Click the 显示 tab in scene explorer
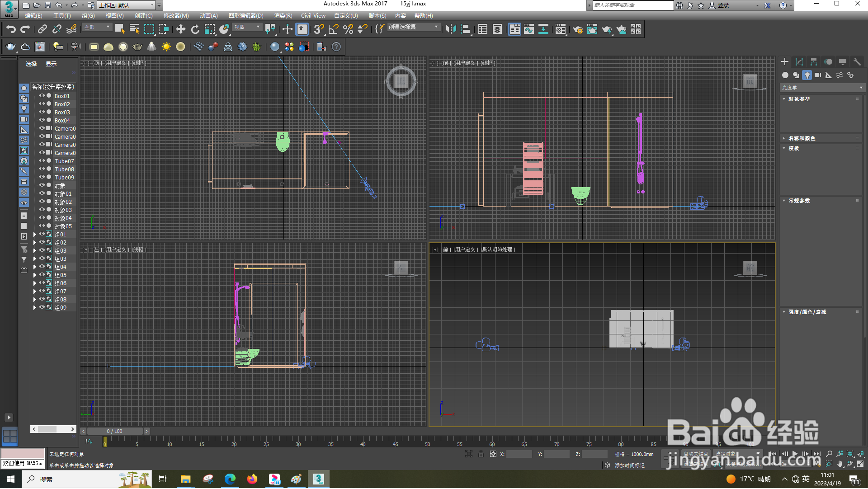This screenshot has height=489, width=868. pyautogui.click(x=51, y=64)
